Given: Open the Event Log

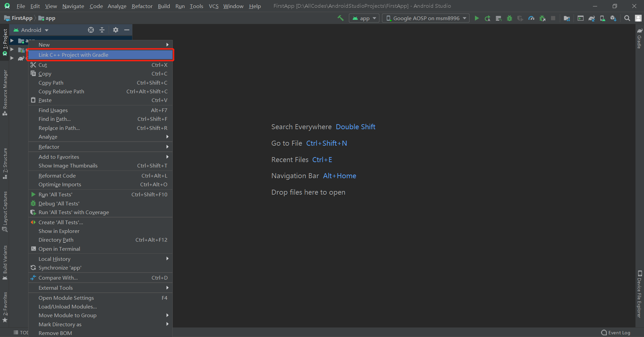Looking at the screenshot, I should (x=616, y=333).
